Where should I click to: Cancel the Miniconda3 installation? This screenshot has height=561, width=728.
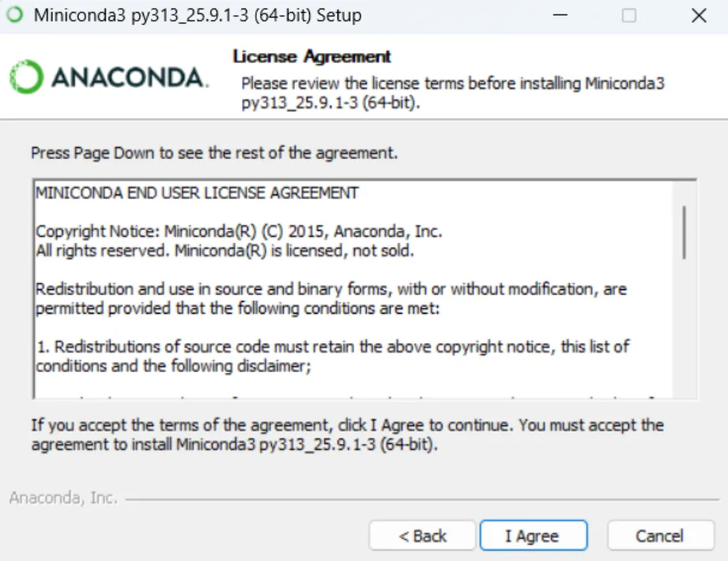[x=660, y=536]
